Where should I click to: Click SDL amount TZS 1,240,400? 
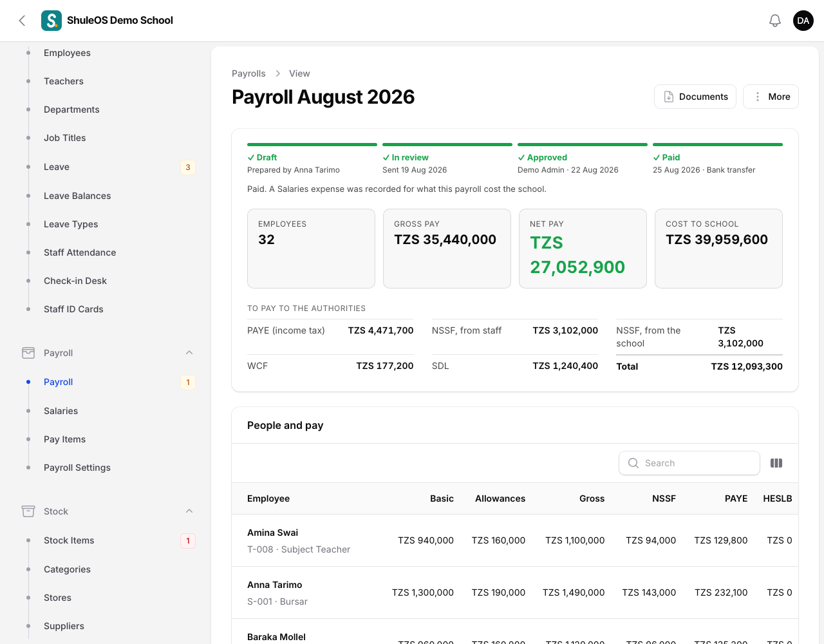pyautogui.click(x=565, y=366)
